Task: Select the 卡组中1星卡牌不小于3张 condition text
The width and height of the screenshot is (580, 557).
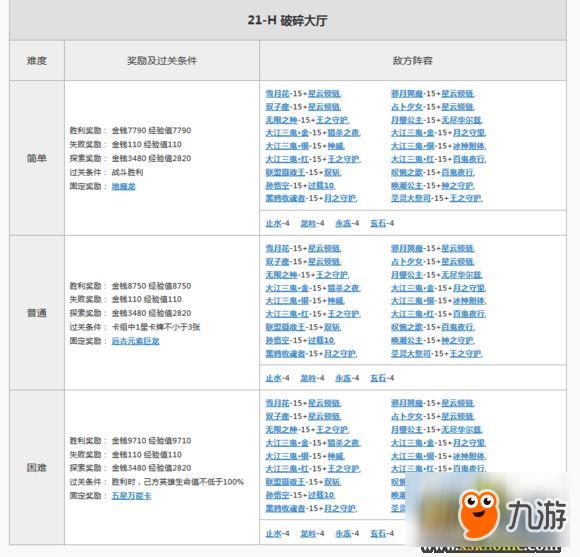Action: click(156, 327)
